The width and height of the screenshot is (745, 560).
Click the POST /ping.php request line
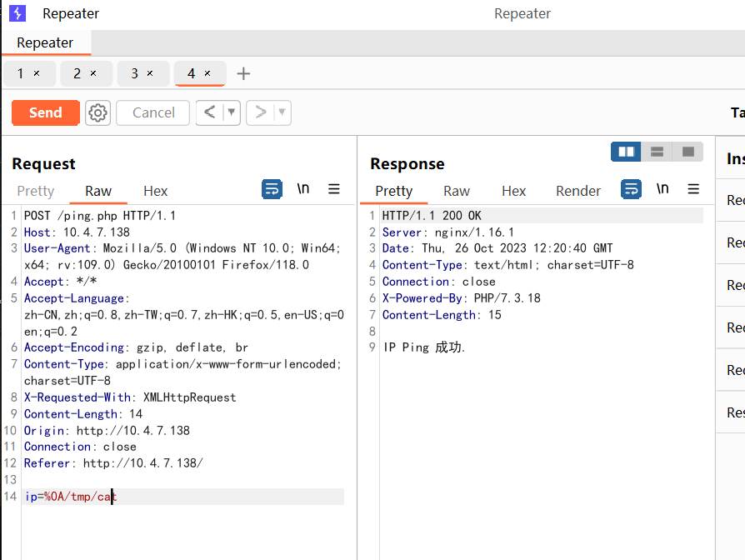[100, 216]
